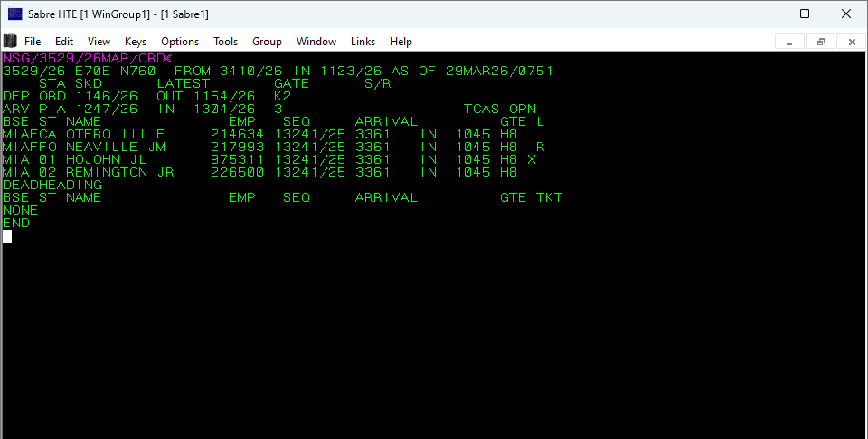This screenshot has height=439, width=868.
Task: Click the NSG/3529/26MAR/ORD command line
Action: (x=88, y=58)
